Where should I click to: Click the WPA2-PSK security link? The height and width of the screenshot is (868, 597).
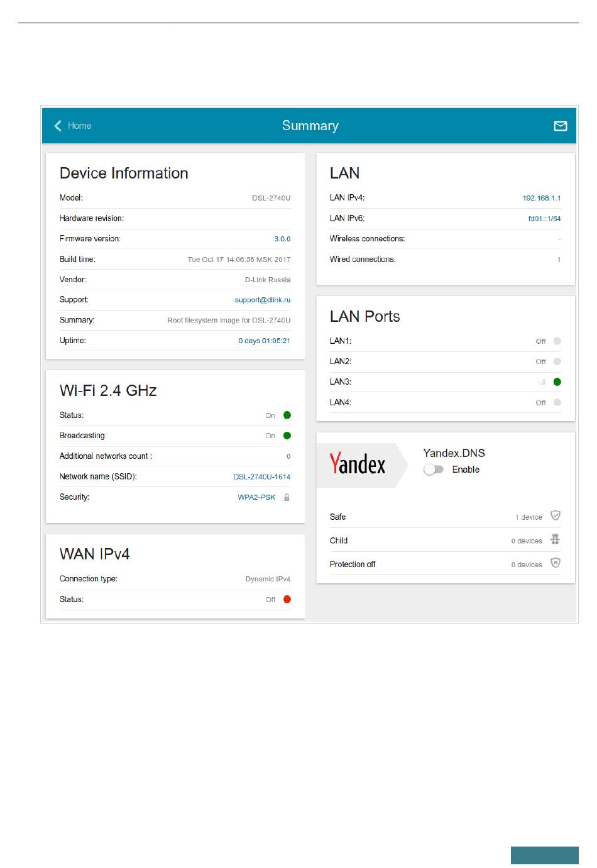click(x=256, y=497)
